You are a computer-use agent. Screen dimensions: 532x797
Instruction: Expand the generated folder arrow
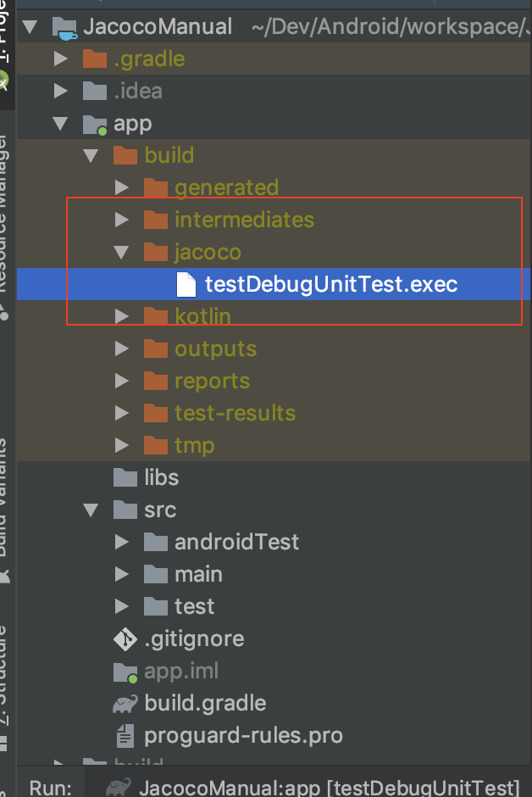[122, 187]
